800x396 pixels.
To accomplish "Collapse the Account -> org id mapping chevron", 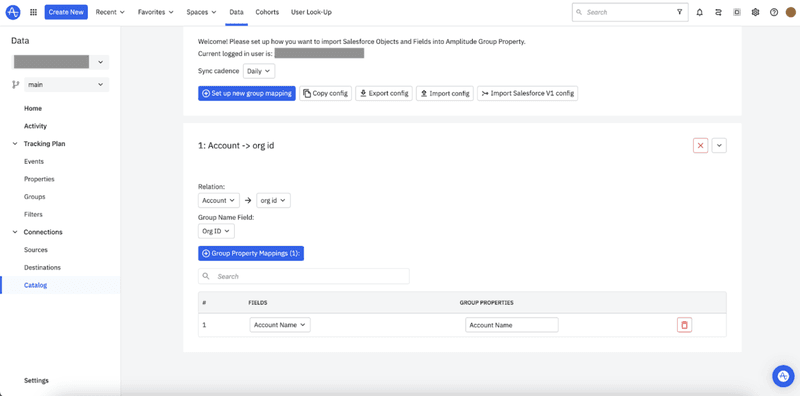I will pos(719,145).
